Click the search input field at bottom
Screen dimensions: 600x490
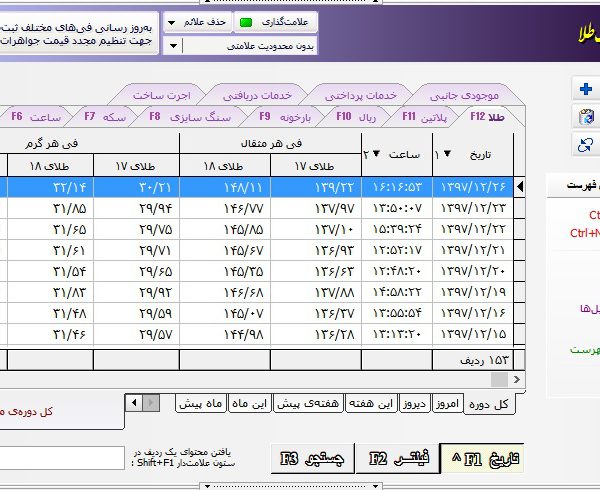62,458
